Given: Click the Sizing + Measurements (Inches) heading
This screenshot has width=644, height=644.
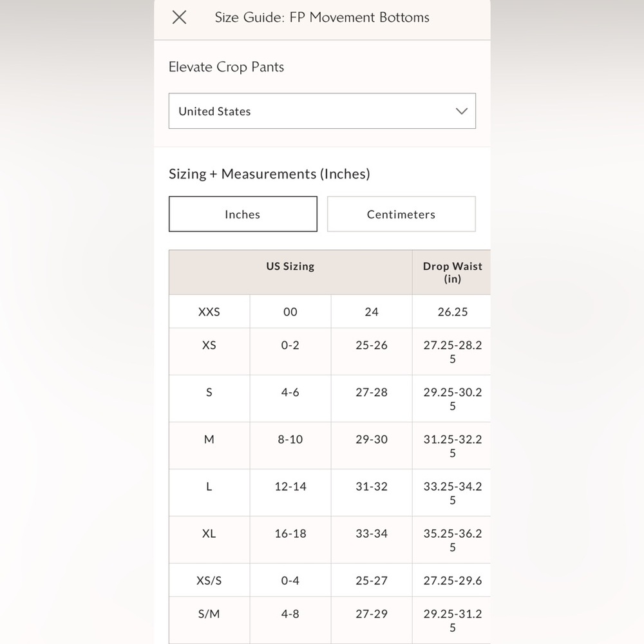Looking at the screenshot, I should pos(269,174).
